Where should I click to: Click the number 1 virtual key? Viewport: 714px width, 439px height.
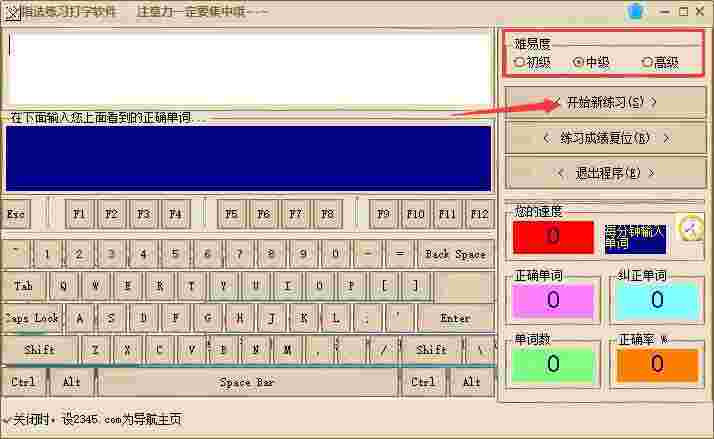click(x=47, y=254)
